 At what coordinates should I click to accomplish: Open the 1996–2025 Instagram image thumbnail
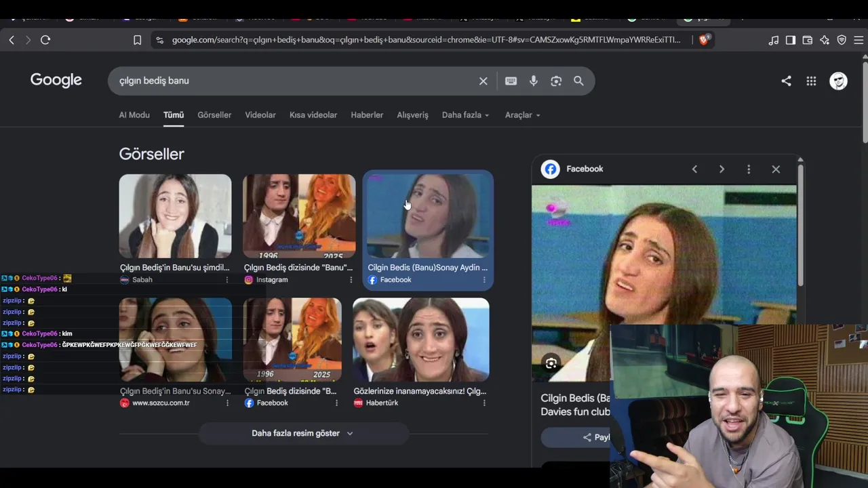[299, 216]
